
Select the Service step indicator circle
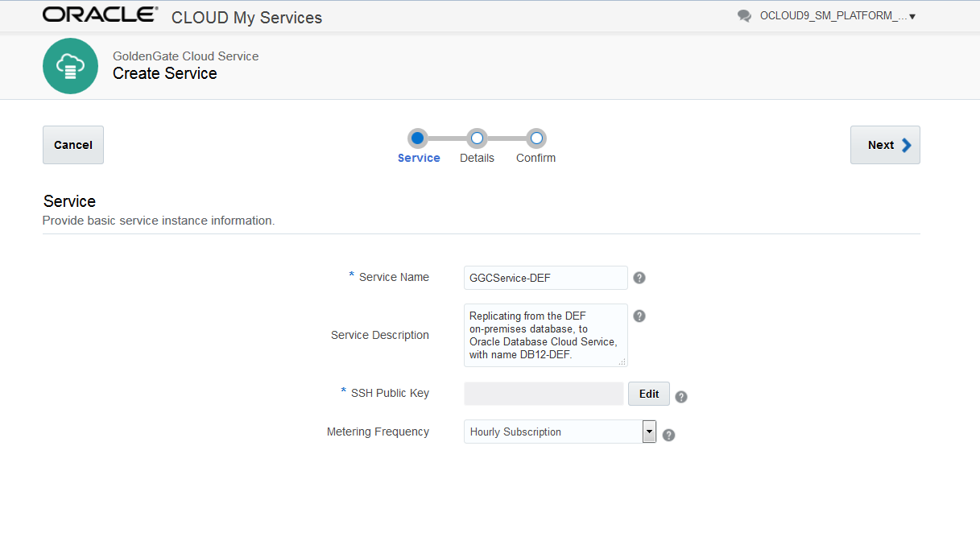point(418,138)
